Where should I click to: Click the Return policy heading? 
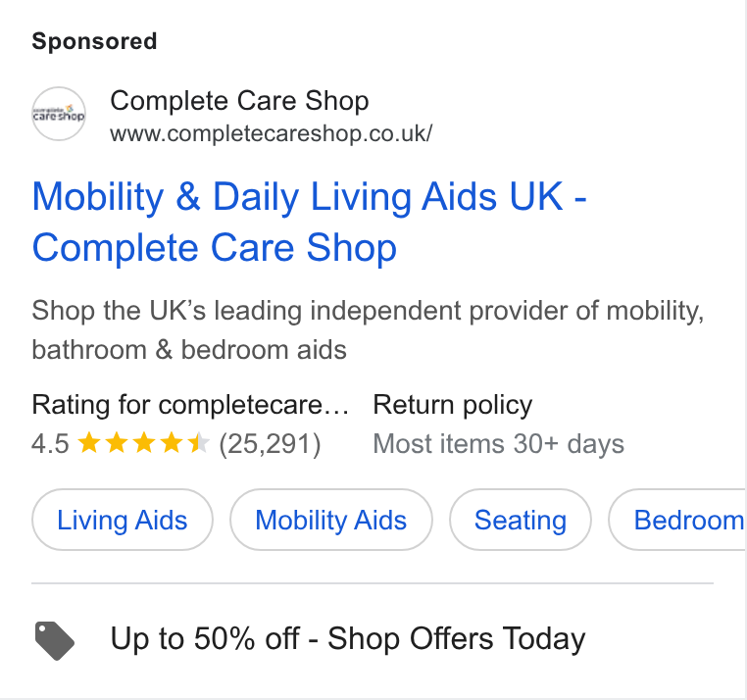[453, 405]
